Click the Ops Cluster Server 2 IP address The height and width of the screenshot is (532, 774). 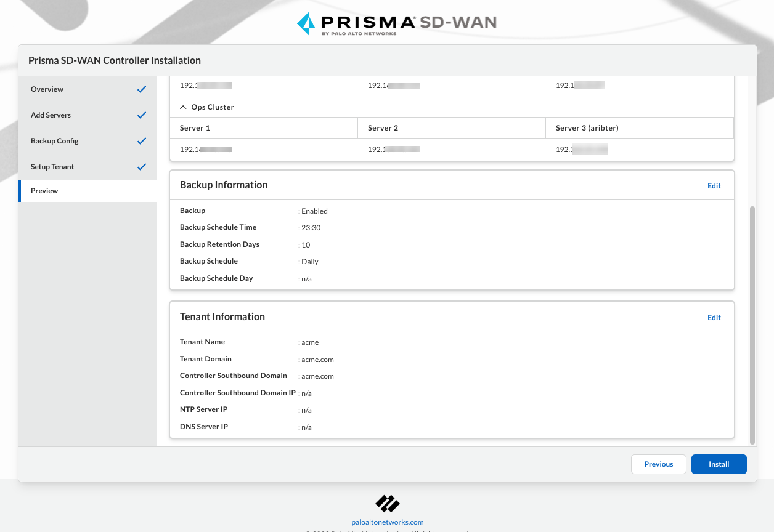(x=394, y=150)
